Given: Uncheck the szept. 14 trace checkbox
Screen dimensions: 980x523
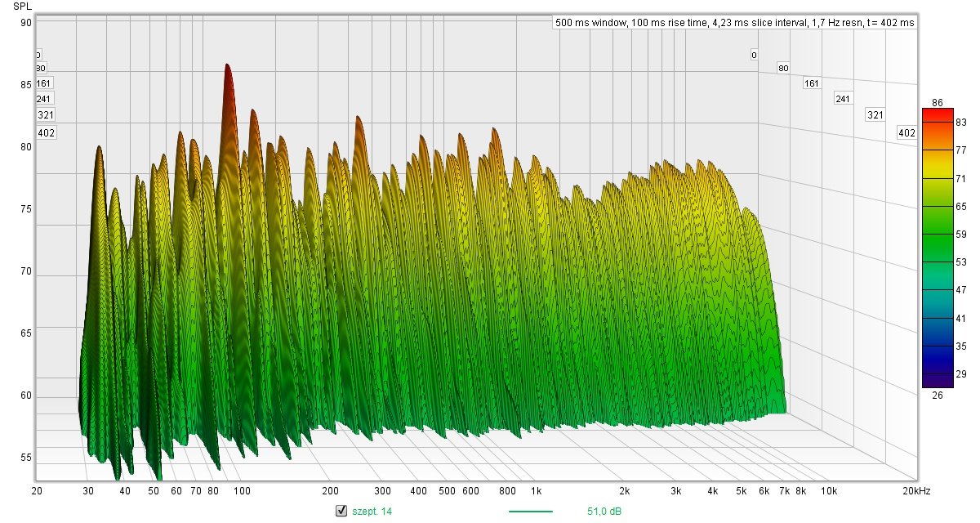Looking at the screenshot, I should (x=341, y=512).
